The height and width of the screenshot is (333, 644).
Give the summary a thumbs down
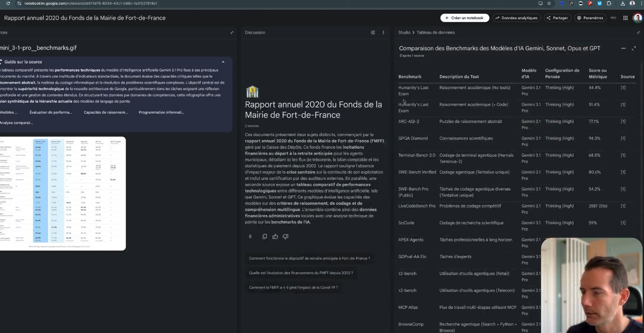[x=285, y=237]
